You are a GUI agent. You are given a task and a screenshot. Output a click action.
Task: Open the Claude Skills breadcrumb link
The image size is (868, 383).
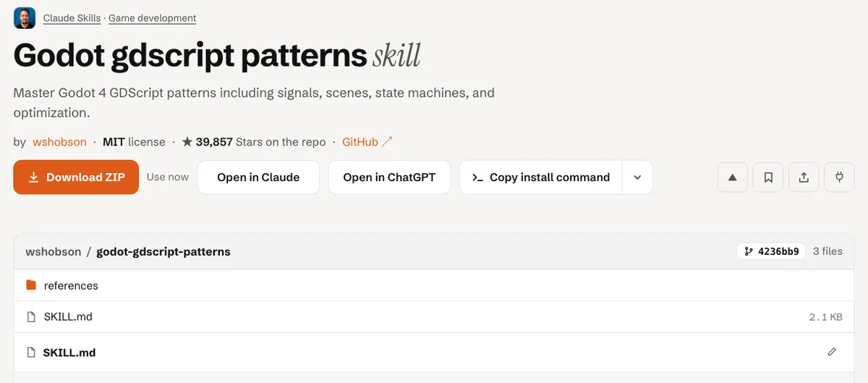[72, 18]
